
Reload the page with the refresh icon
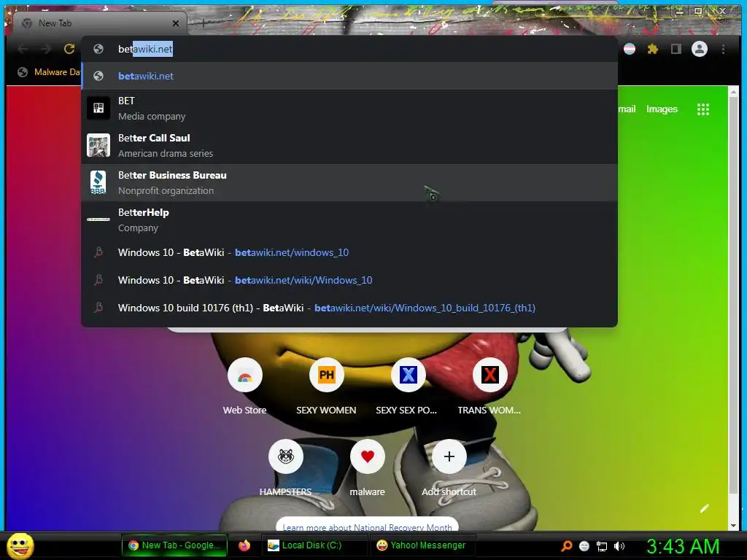[69, 49]
